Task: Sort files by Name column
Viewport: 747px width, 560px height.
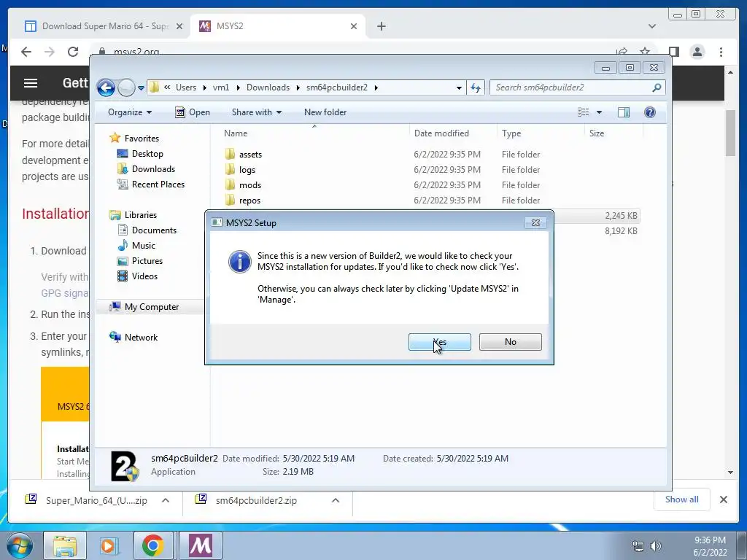Action: click(x=314, y=133)
